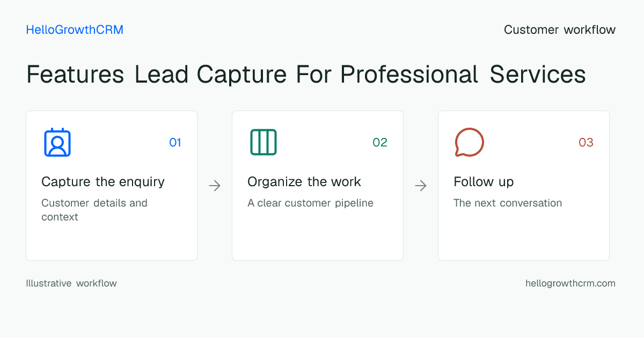
Task: Select the "Illustrative workflow" footnote
Action: click(x=71, y=283)
